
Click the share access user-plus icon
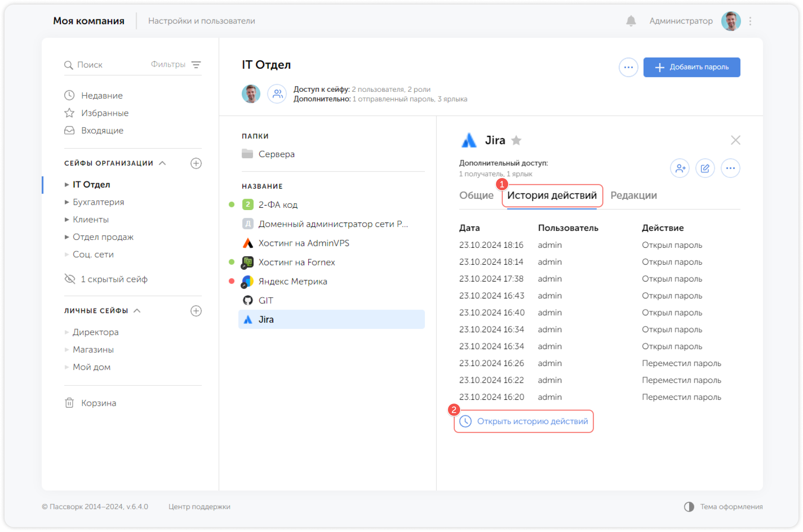click(x=680, y=168)
